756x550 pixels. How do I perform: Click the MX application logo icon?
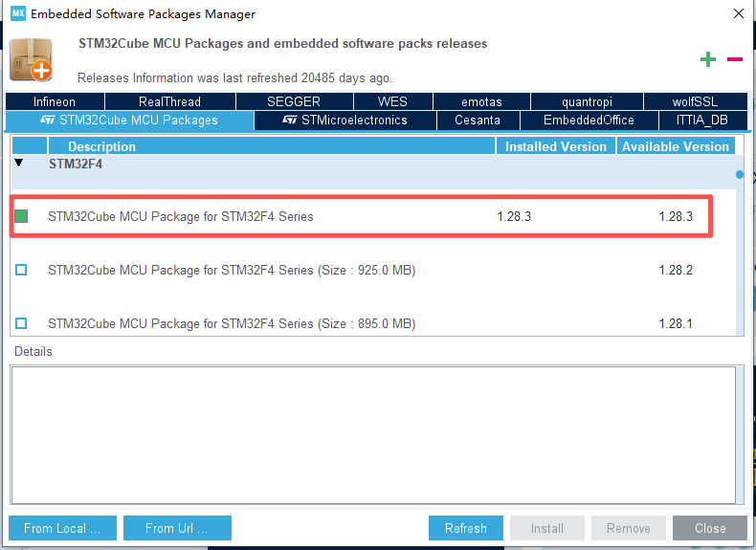pos(16,14)
